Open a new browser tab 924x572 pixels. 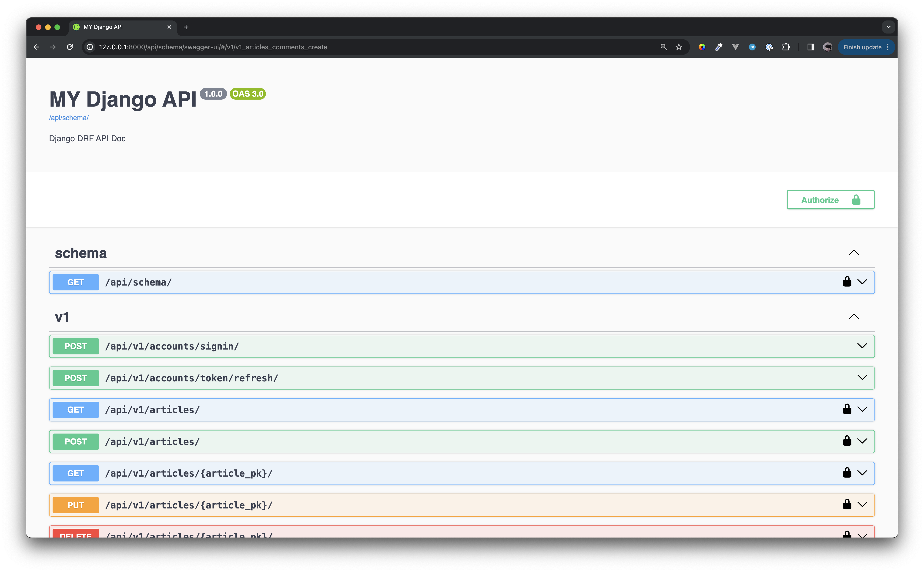pyautogui.click(x=186, y=27)
